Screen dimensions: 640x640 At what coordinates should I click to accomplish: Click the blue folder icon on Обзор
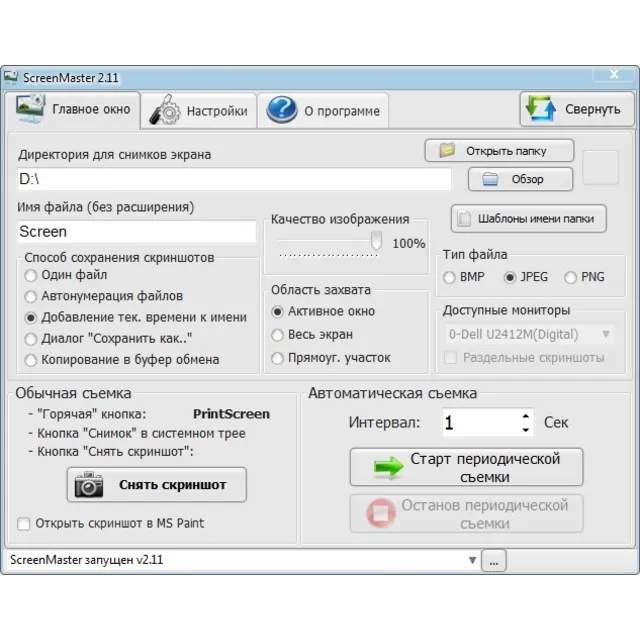click(x=490, y=179)
